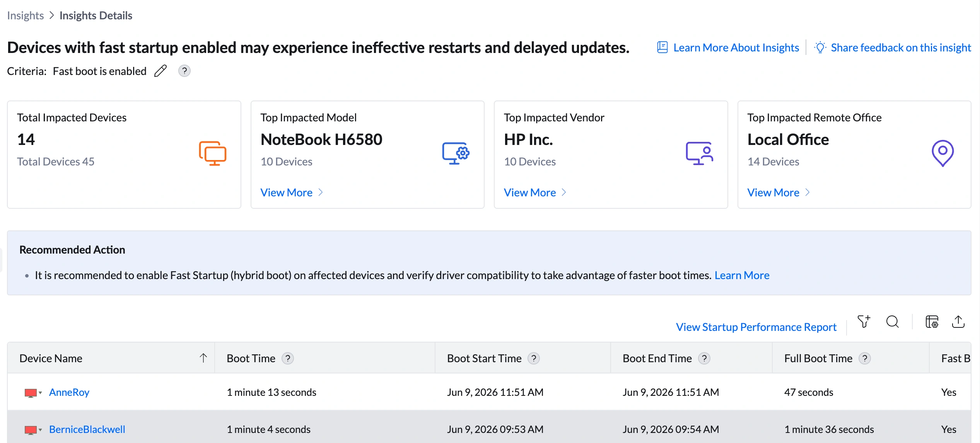This screenshot has width=980, height=443.
Task: Open View More chevron for Top Impacted Model
Action: click(x=321, y=193)
